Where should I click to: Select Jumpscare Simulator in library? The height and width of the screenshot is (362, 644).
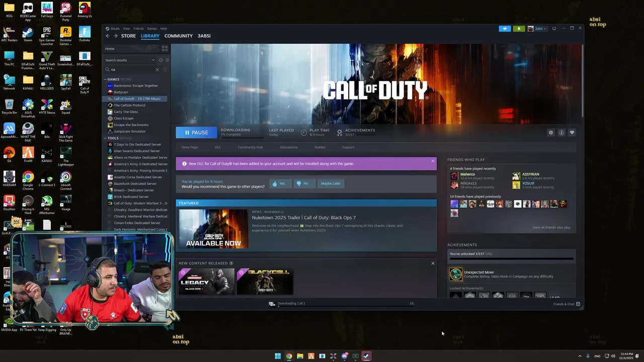129,131
